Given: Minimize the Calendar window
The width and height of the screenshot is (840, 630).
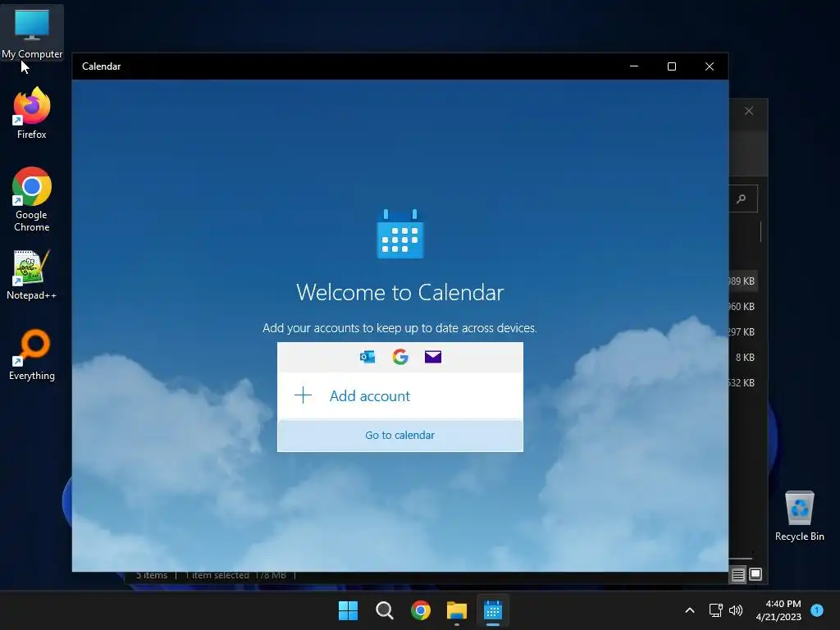Looking at the screenshot, I should [634, 66].
